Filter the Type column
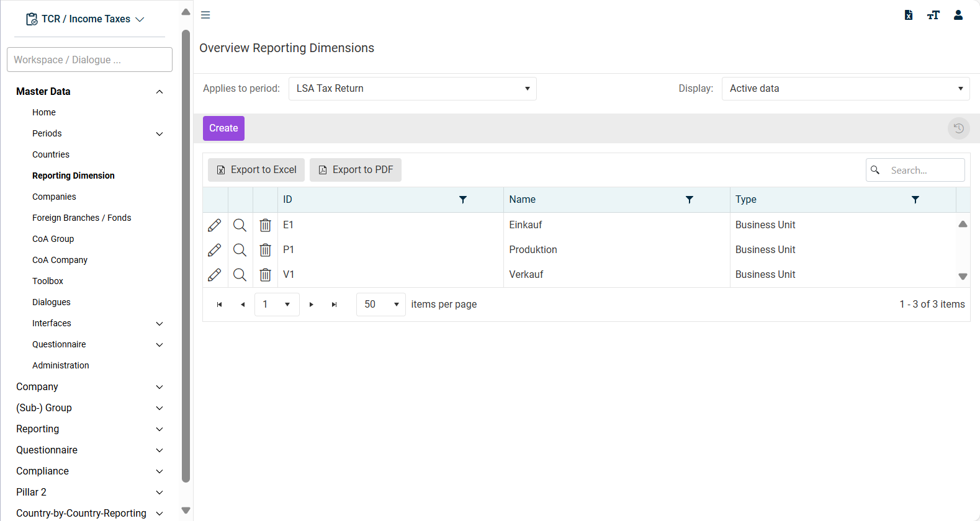This screenshot has height=521, width=980. point(915,200)
